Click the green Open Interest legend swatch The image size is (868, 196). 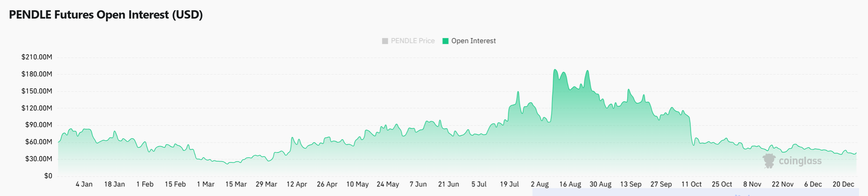tap(446, 41)
